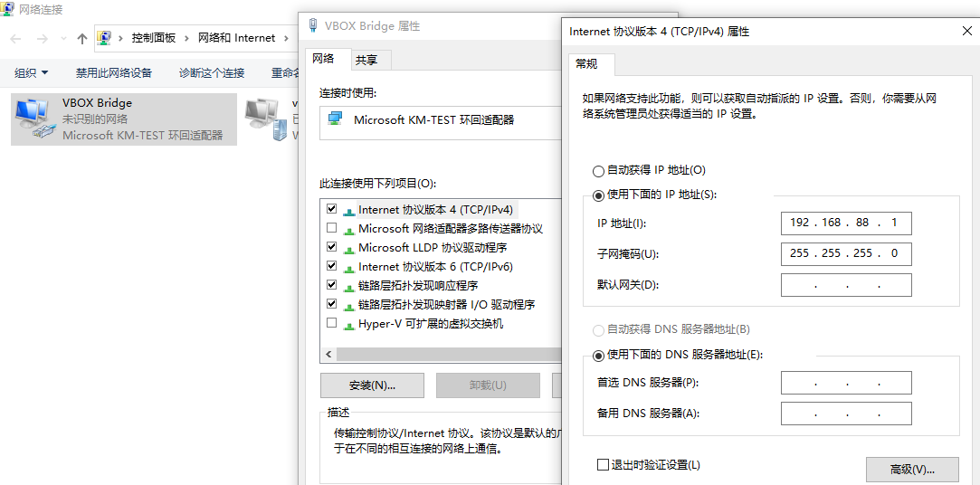Go forward with the right arrow button
The width and height of the screenshot is (980, 485).
pyautogui.click(x=42, y=39)
